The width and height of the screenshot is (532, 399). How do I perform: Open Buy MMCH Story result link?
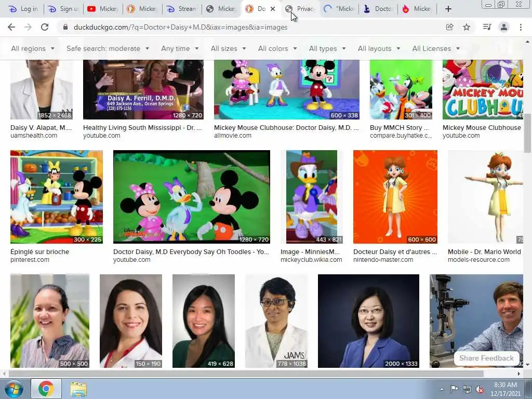[x=400, y=128]
